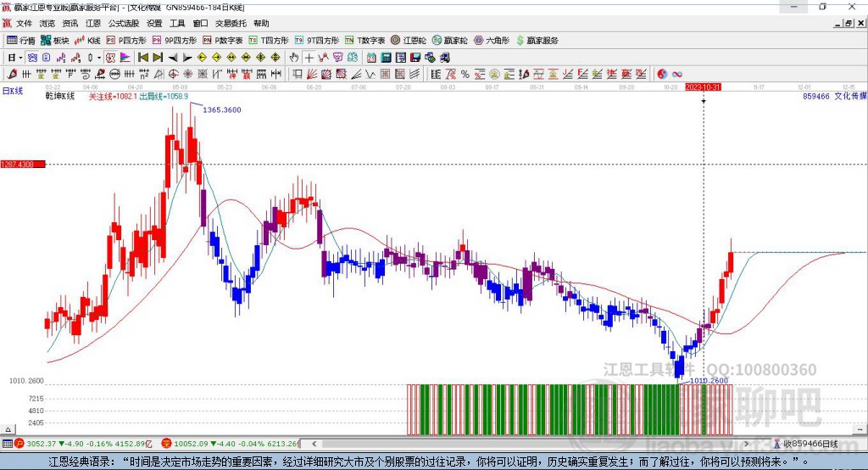Select the crosshair cursor tool
Viewport: 868px width, 470px height.
(309, 57)
